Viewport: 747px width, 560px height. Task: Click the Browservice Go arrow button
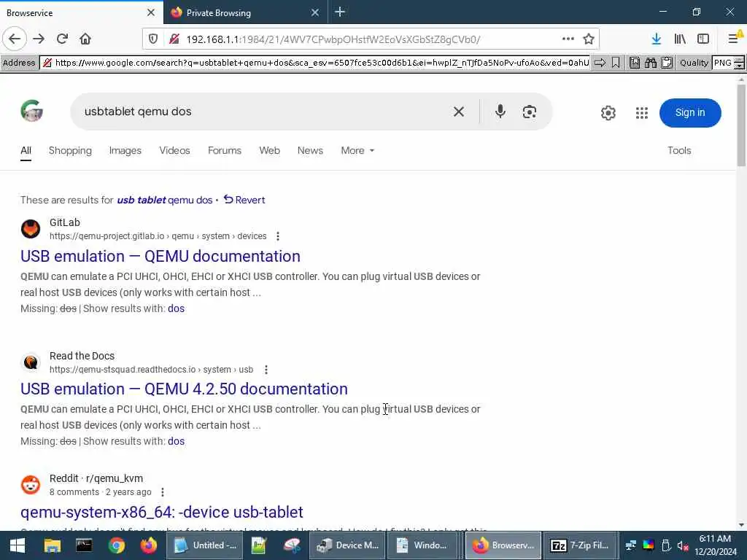click(600, 63)
